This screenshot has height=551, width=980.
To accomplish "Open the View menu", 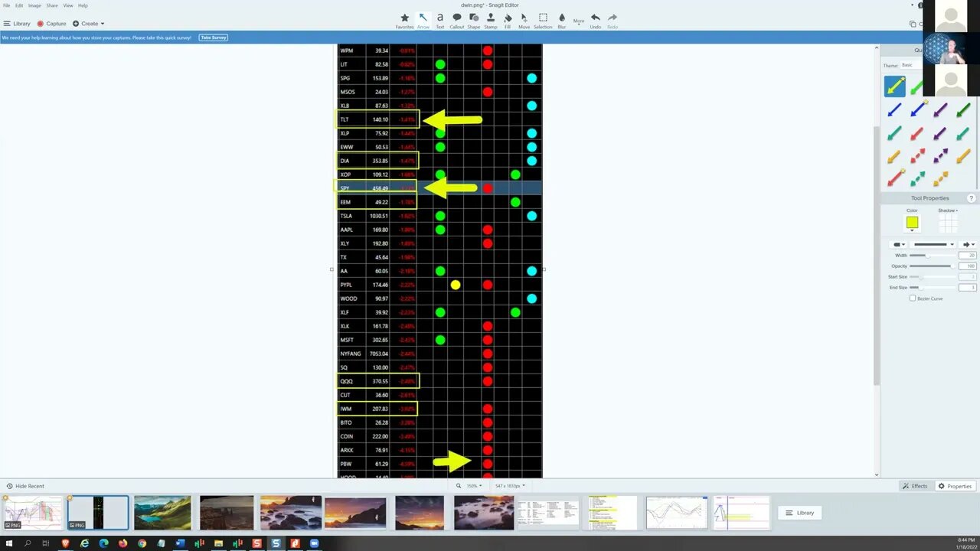I will click(x=68, y=5).
